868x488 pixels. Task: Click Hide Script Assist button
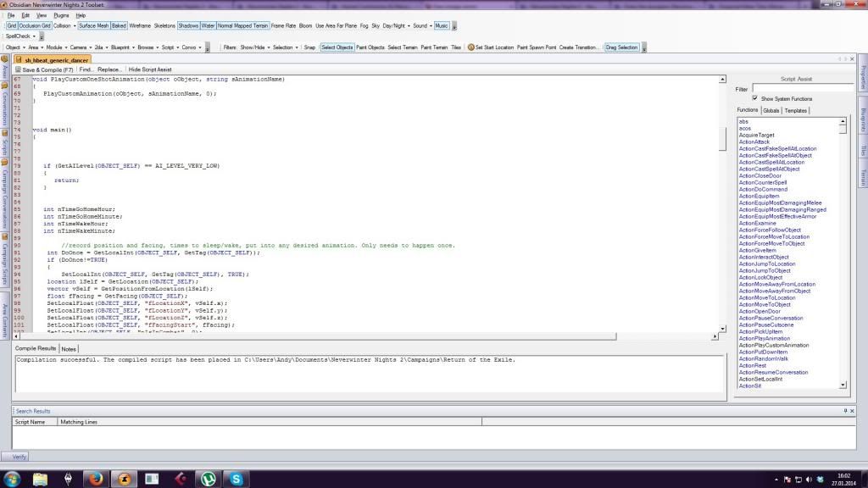(150, 69)
